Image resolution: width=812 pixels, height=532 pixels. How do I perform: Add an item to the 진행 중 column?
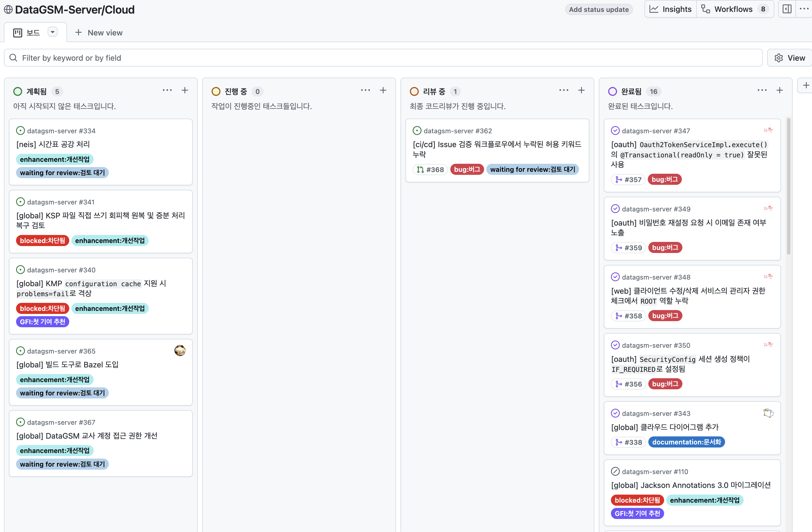(383, 90)
